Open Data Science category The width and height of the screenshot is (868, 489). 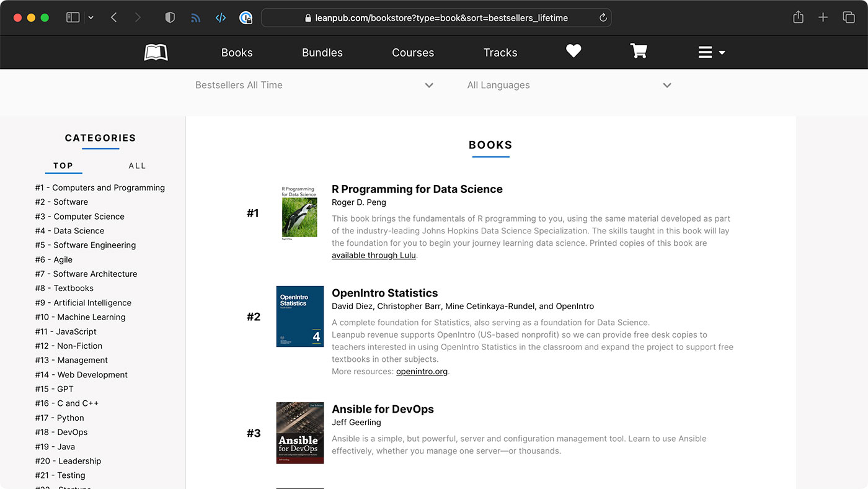pos(69,231)
